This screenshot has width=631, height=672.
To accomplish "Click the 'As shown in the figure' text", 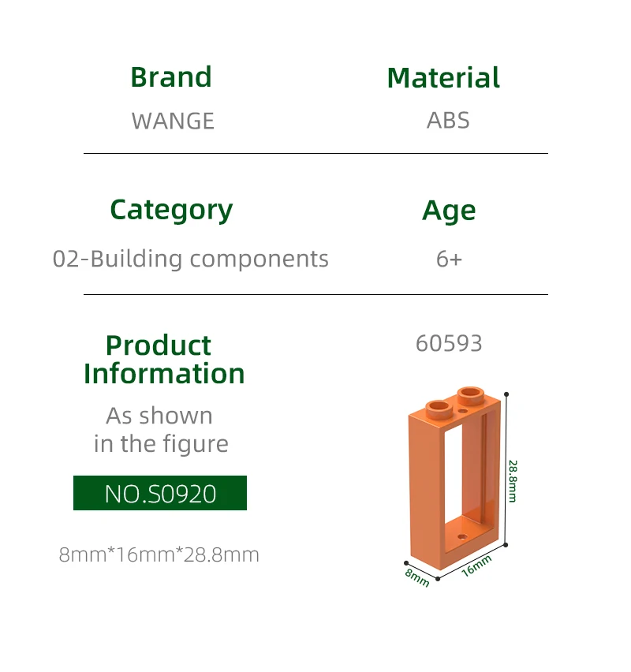I will tap(160, 430).
